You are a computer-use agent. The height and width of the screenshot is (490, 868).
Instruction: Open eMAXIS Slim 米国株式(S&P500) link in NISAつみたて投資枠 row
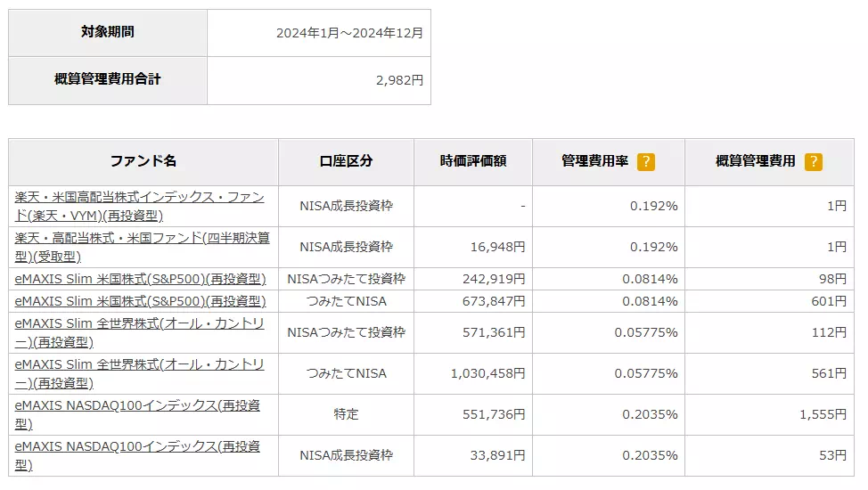(140, 279)
